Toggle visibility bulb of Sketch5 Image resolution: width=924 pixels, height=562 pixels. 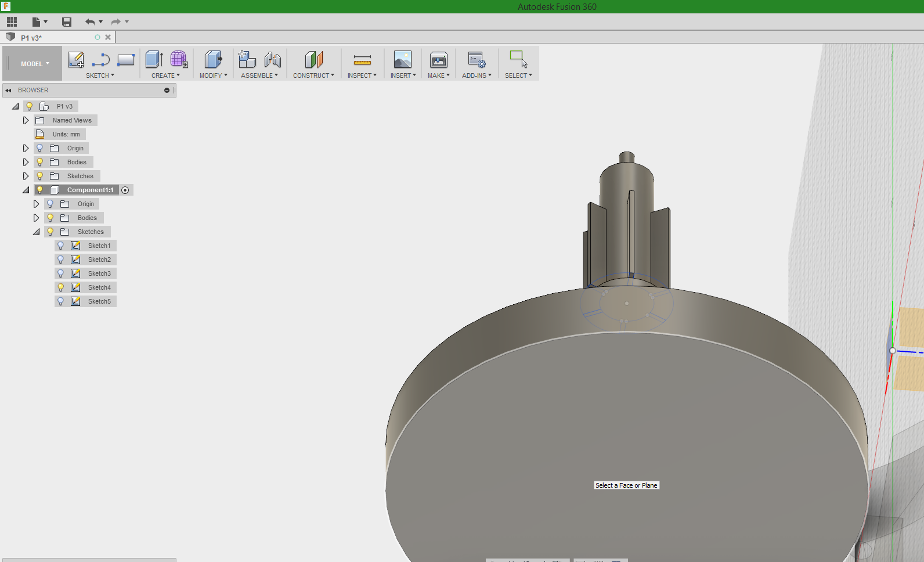[60, 301]
